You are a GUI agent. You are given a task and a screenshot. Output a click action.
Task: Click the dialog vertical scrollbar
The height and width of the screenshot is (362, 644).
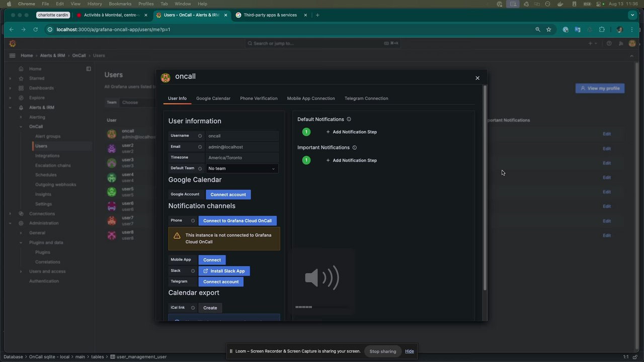coord(485,189)
